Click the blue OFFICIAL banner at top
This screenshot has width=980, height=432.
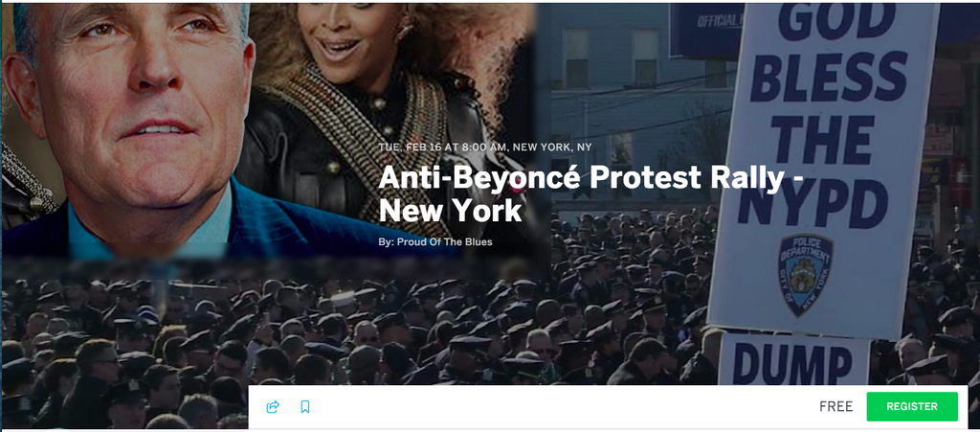pyautogui.click(x=706, y=28)
